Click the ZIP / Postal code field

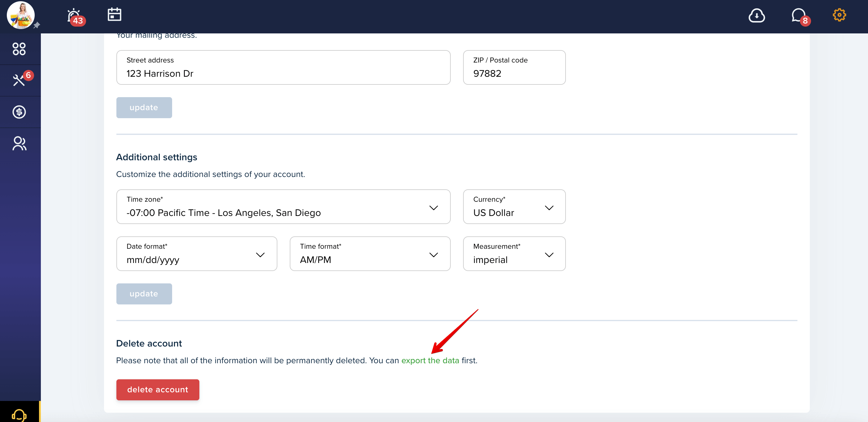click(514, 67)
